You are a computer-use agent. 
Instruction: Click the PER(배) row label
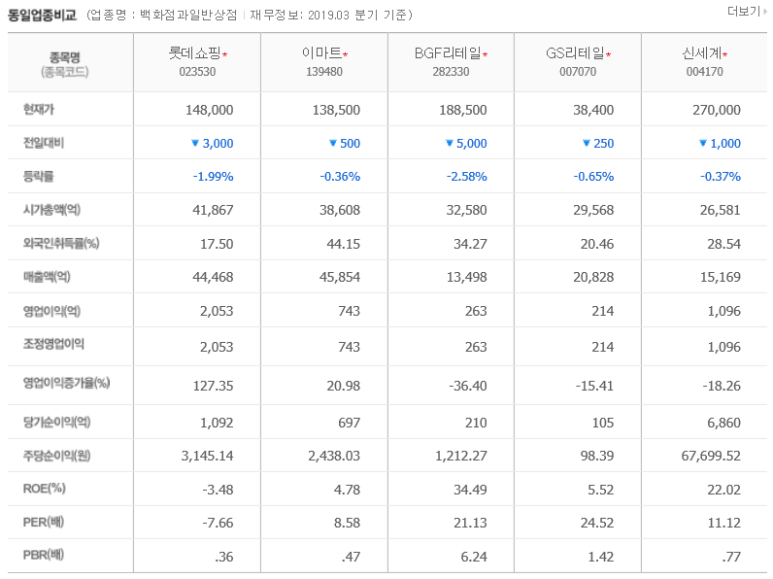pos(43,522)
